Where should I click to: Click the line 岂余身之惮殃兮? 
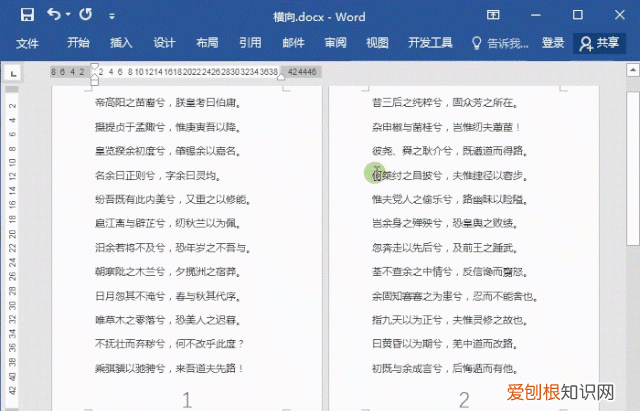click(x=444, y=223)
